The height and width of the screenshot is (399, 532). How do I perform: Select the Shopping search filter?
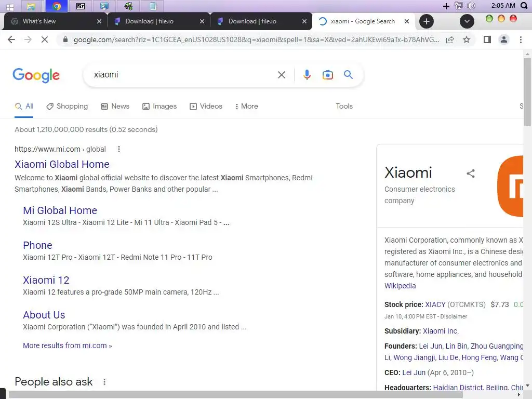67,106
